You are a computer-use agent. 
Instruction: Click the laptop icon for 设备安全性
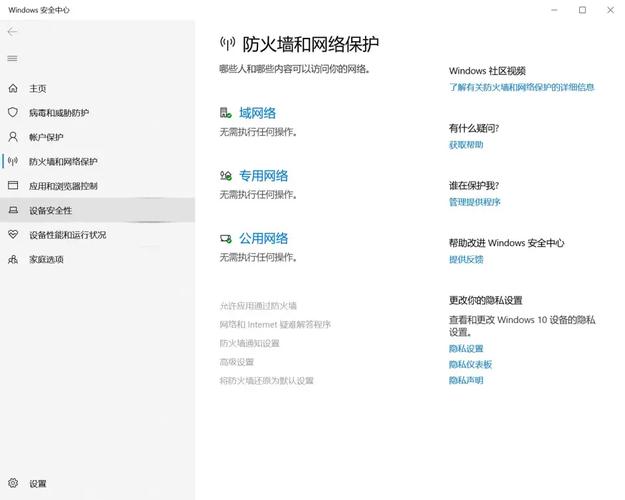(13, 210)
